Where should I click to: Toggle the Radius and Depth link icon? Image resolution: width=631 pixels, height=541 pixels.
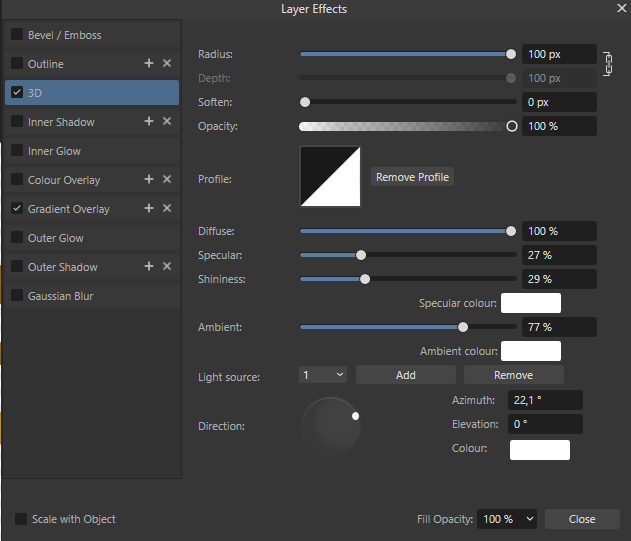tap(608, 64)
